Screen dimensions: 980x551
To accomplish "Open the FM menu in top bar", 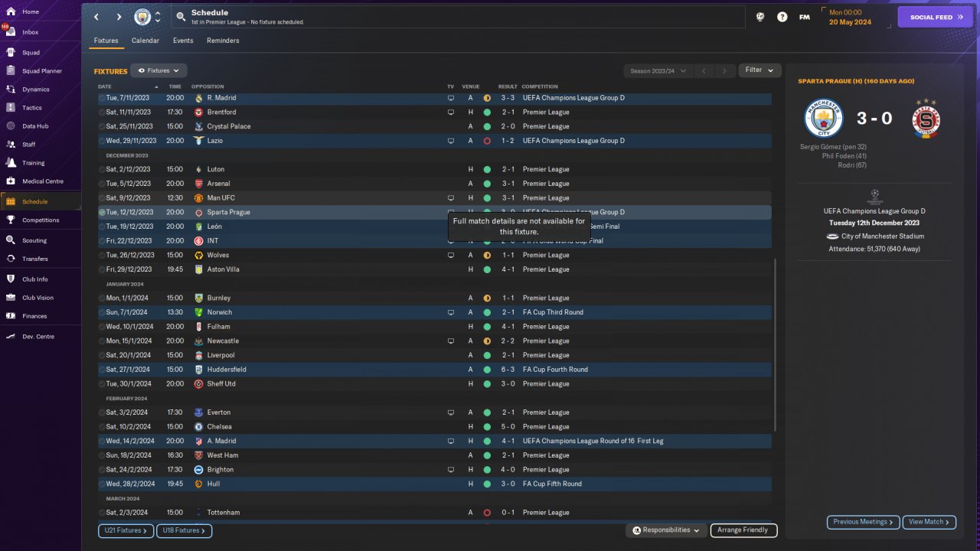I will [804, 17].
